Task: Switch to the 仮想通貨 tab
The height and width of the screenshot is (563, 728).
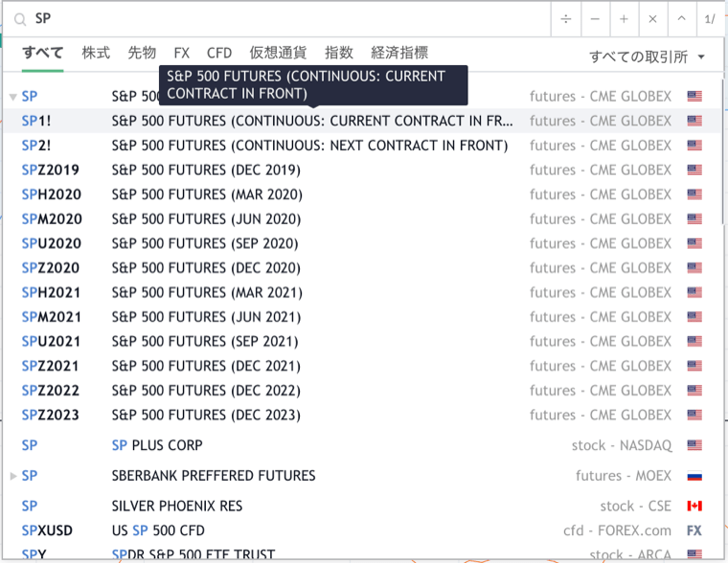Action: click(278, 53)
